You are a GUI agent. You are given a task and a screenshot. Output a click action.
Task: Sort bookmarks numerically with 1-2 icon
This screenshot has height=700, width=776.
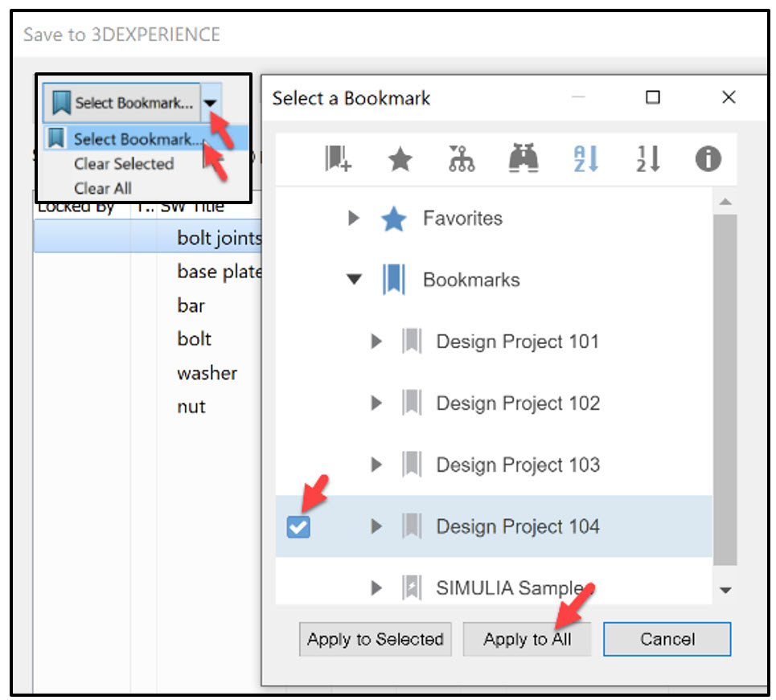647,158
